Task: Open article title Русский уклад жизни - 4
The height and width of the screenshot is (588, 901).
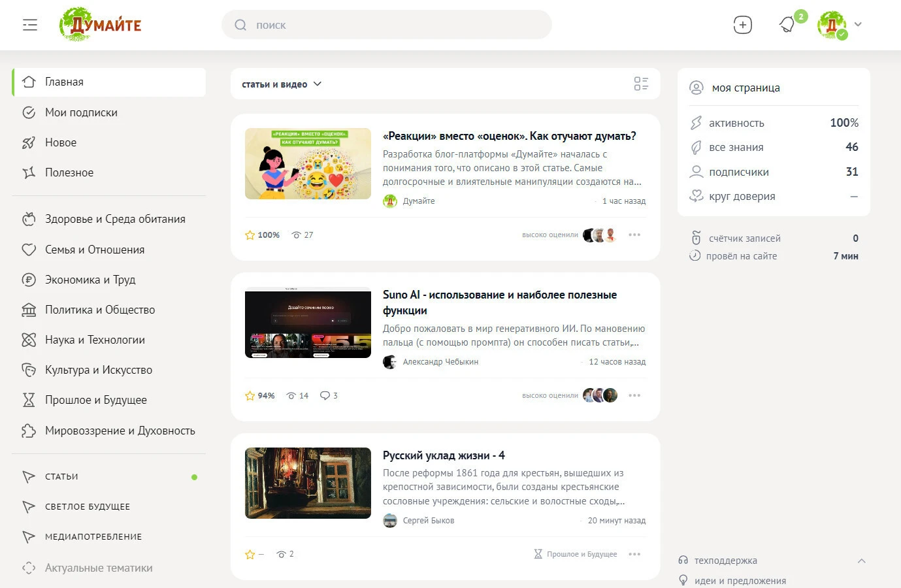Action: [x=444, y=455]
